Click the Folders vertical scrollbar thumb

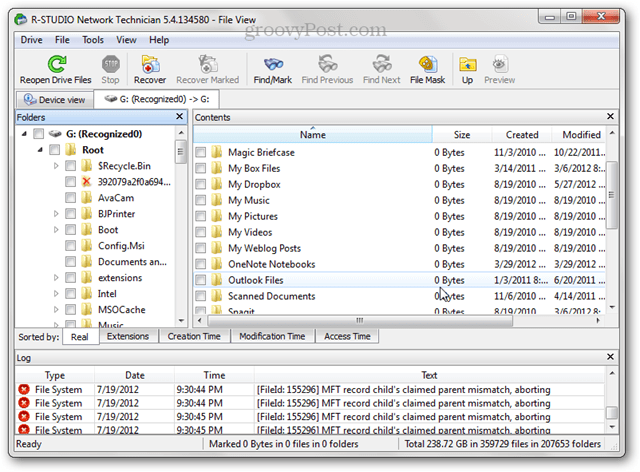[x=181, y=152]
